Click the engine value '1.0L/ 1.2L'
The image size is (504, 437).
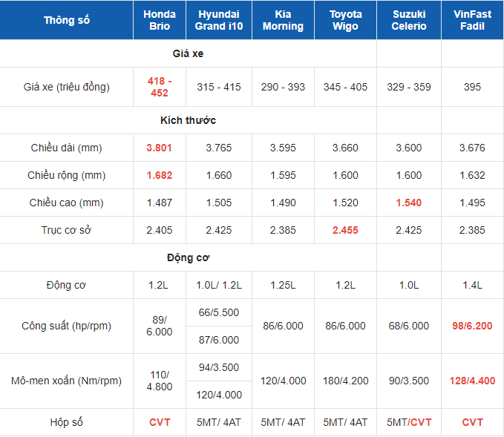pos(219,285)
